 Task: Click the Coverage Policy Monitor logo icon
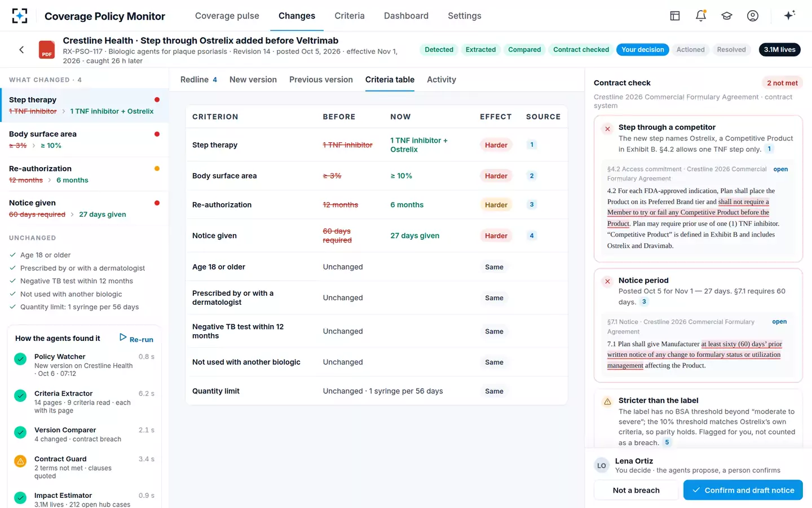(20, 16)
